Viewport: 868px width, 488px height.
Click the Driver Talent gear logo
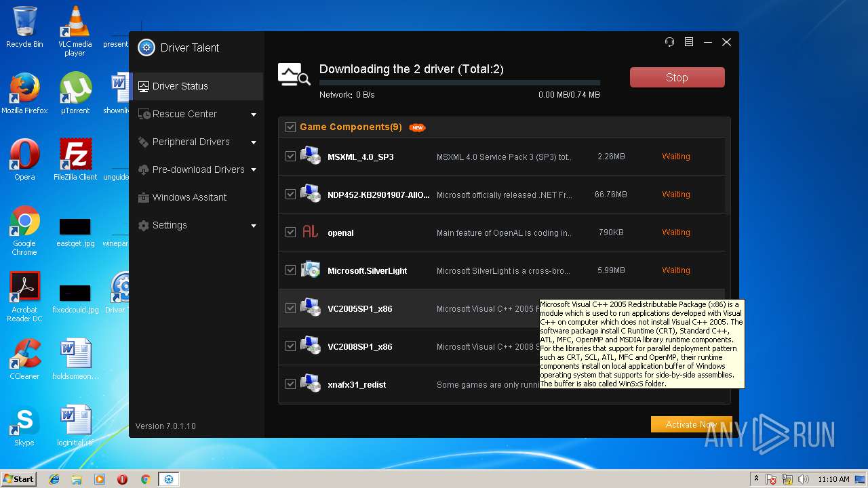(146, 47)
